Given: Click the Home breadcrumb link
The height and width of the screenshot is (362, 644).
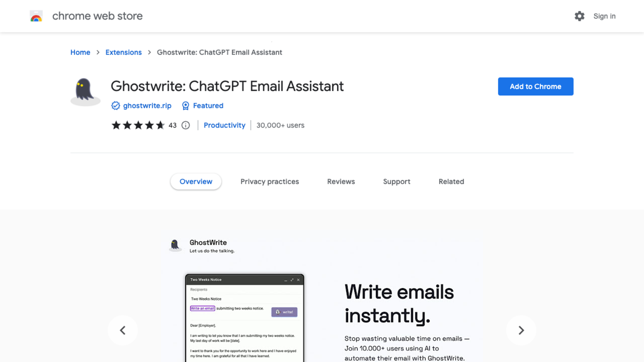Looking at the screenshot, I should point(80,52).
